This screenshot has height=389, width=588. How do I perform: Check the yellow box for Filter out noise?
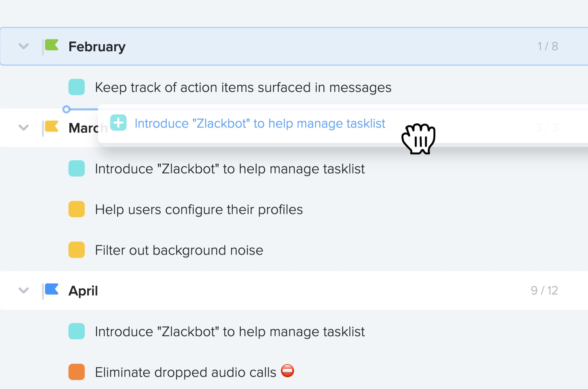(76, 250)
